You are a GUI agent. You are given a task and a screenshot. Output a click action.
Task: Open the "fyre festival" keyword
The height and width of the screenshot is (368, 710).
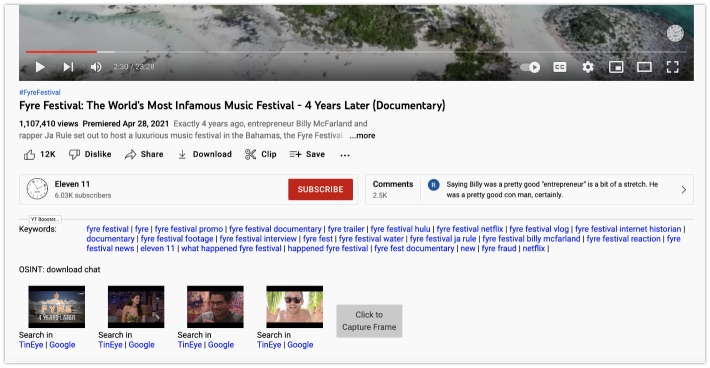click(107, 229)
